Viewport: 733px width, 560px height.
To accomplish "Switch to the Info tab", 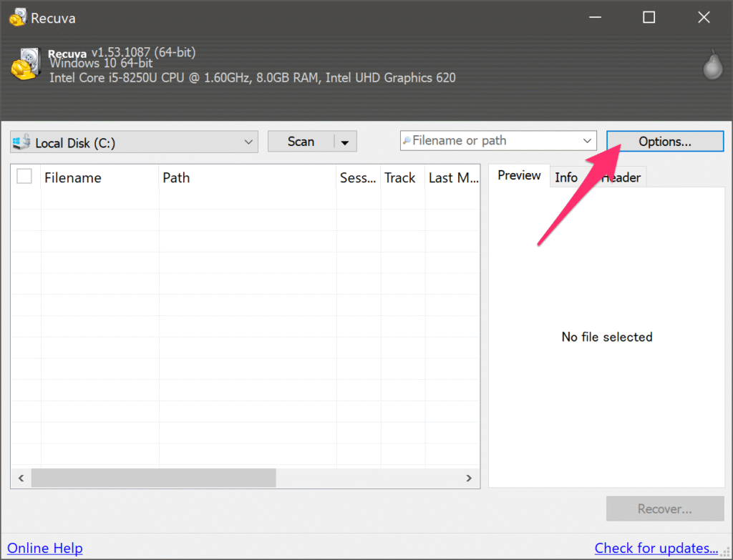I will coord(566,177).
